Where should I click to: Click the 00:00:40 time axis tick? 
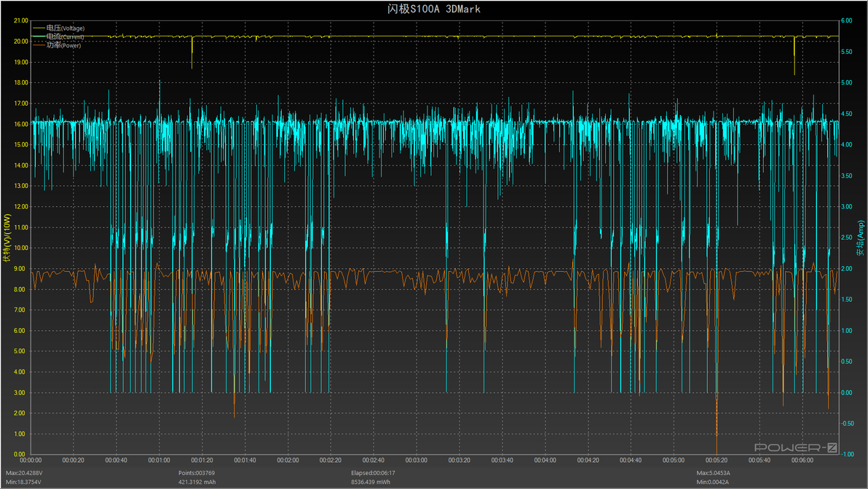pos(117,460)
